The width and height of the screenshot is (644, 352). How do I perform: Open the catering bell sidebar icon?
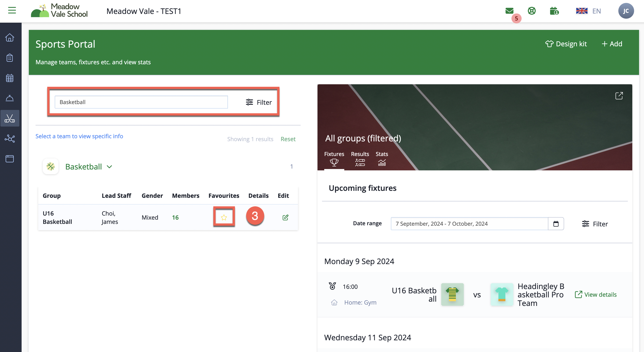click(x=10, y=98)
